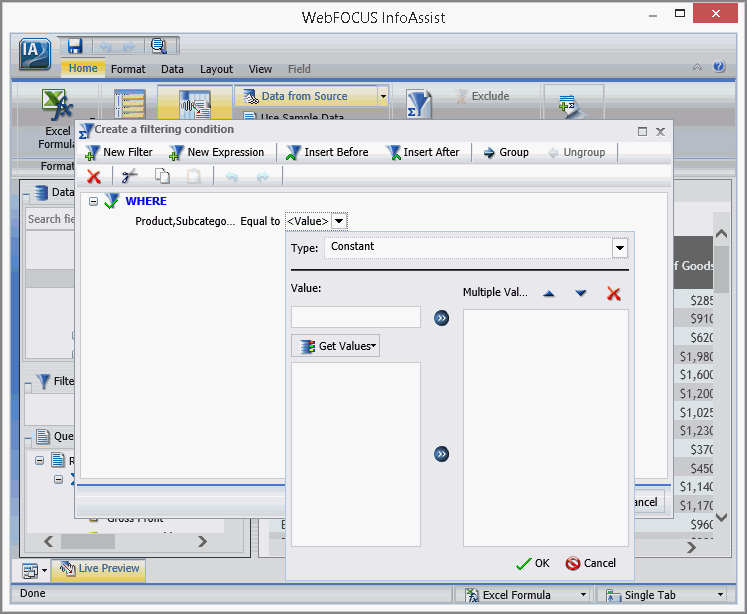Switch to the Format ribbon tab
The width and height of the screenshot is (747, 614).
tap(128, 69)
